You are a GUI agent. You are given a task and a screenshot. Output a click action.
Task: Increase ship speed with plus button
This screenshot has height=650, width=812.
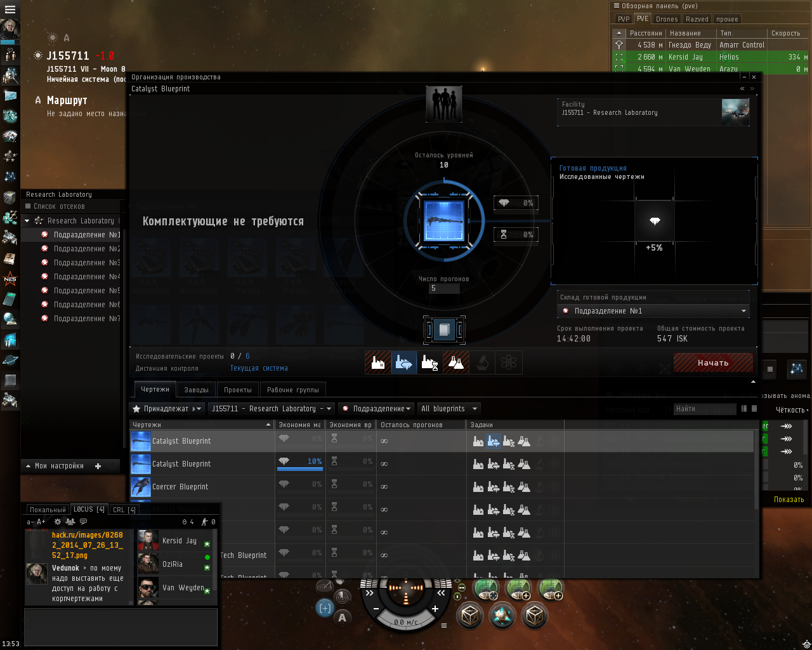tap(435, 609)
